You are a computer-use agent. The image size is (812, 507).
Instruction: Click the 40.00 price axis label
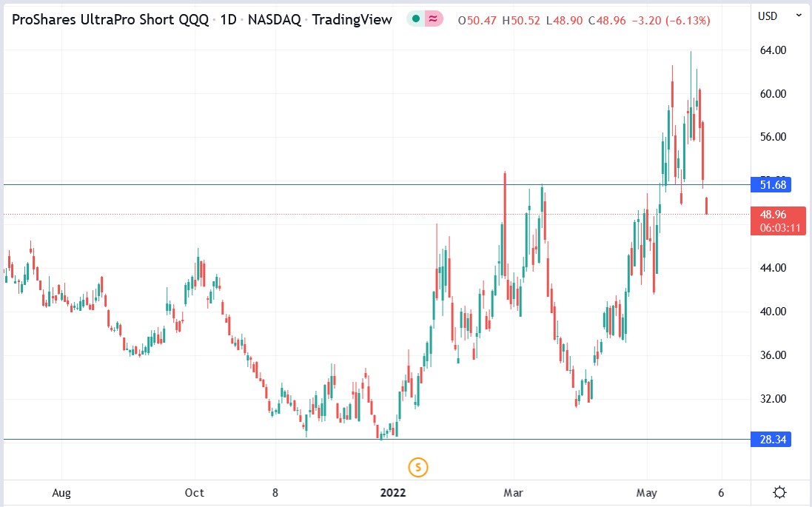coord(773,312)
